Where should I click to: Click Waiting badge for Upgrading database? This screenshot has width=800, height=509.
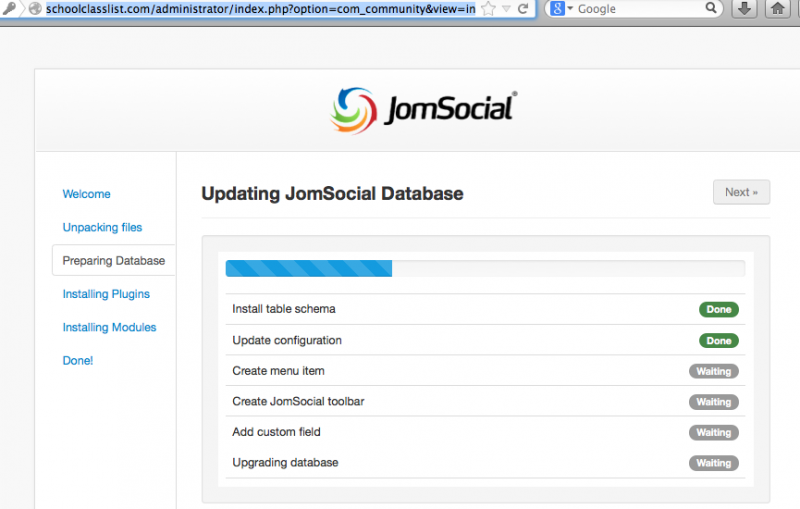pyautogui.click(x=714, y=463)
